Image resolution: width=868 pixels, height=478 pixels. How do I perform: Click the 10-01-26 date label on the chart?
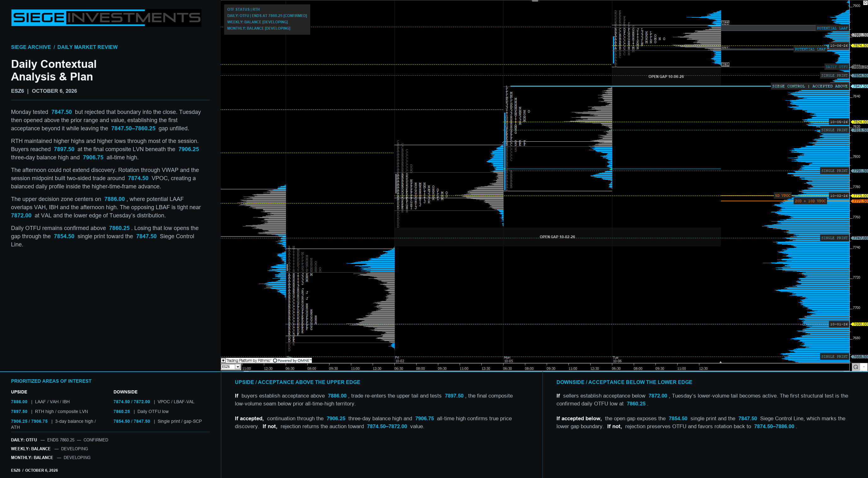click(839, 324)
